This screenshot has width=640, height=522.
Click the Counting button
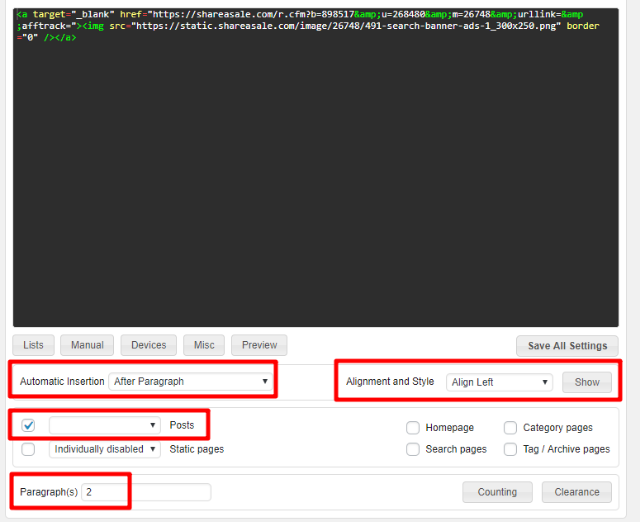(x=497, y=492)
